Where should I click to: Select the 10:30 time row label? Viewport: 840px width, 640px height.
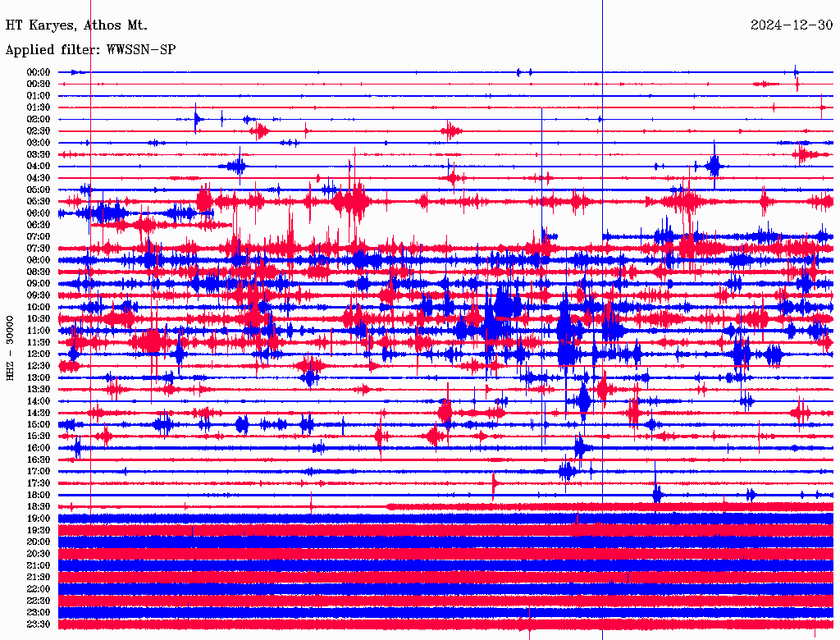pos(39,319)
